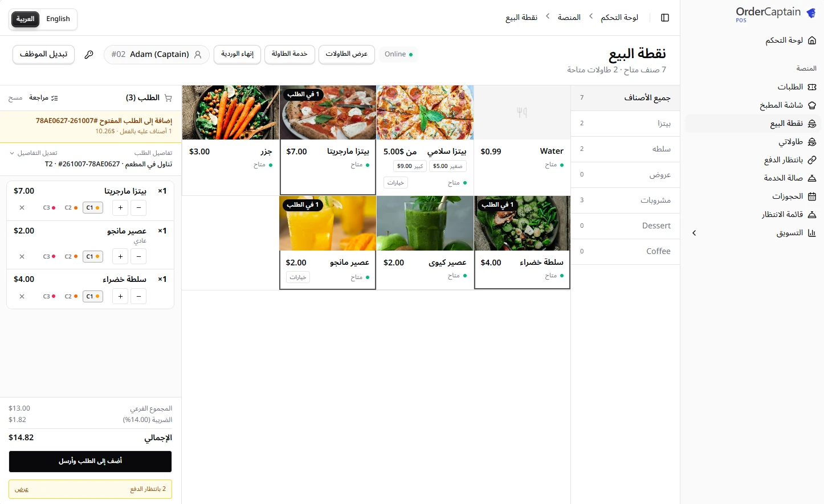Click عرض link in pending payment bar

(x=22, y=489)
